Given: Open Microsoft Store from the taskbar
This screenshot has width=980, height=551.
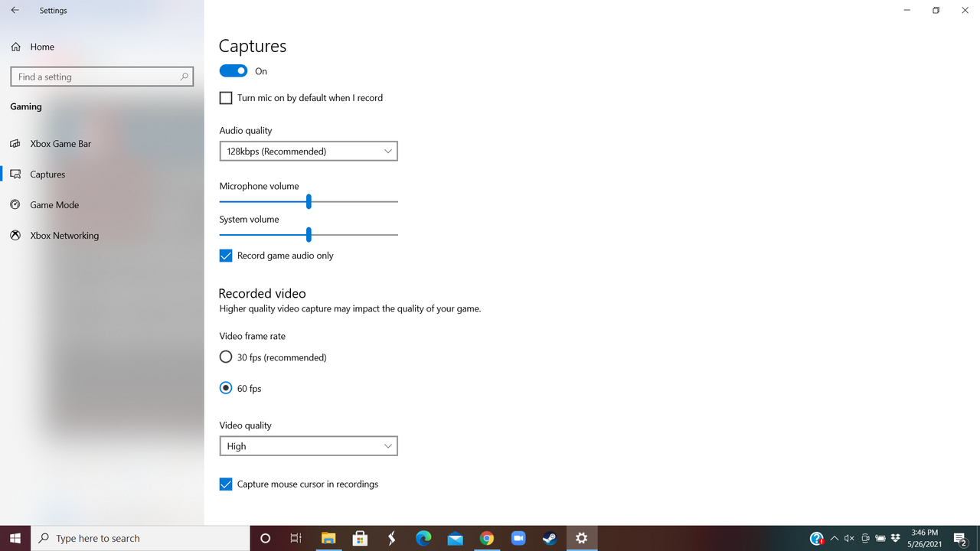Looking at the screenshot, I should (360, 539).
